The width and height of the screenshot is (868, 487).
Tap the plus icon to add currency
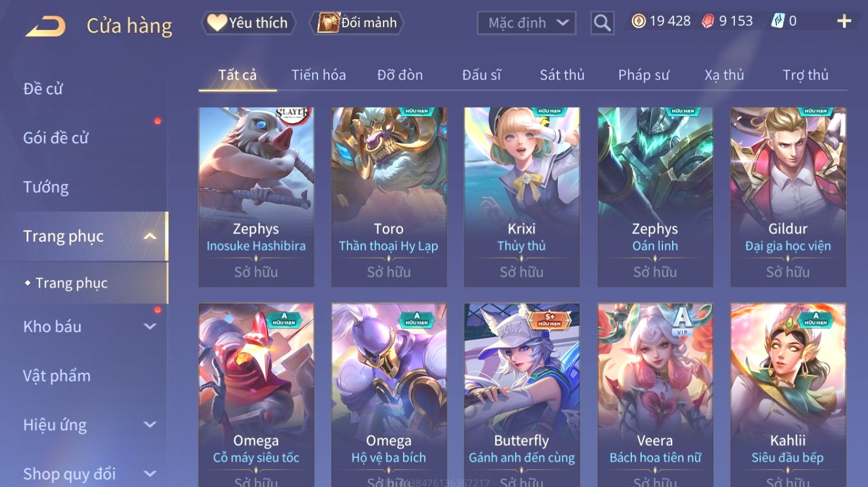(x=844, y=21)
